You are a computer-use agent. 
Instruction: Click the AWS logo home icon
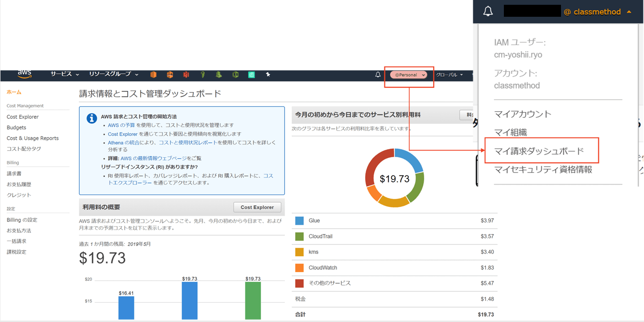24,74
